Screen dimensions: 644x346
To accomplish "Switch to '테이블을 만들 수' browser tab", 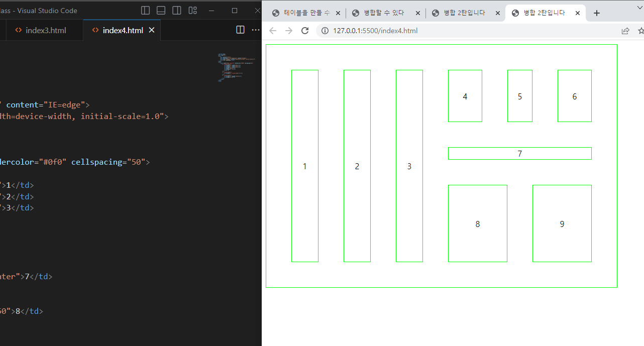I will tap(305, 13).
